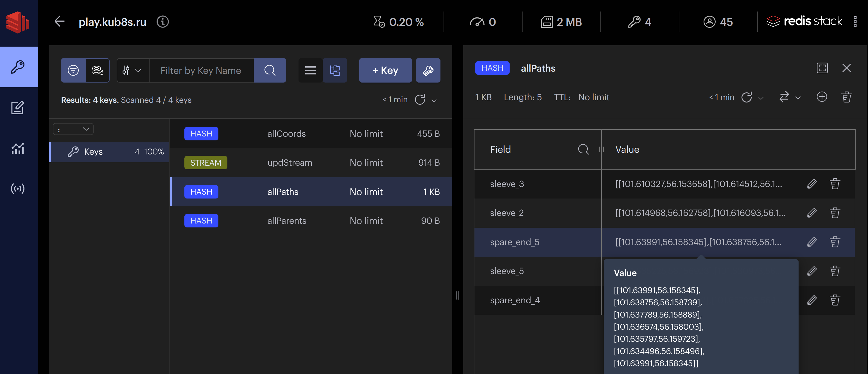Expand key list auto-refresh options chevron

click(434, 100)
